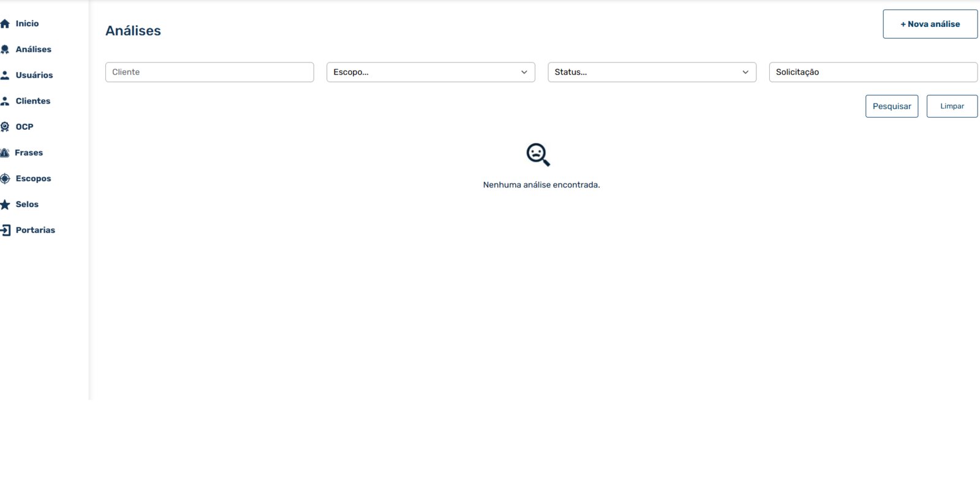Click the target icon beside Escopos

(5, 178)
